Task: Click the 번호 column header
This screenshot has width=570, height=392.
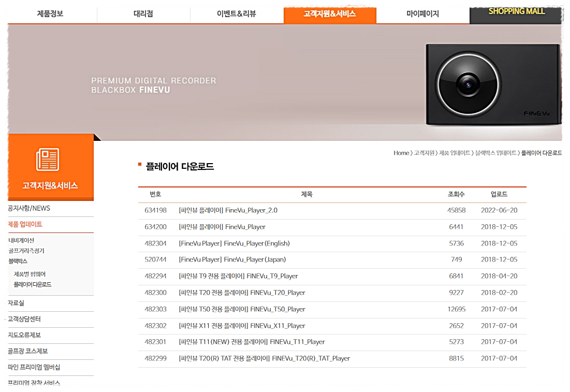Action: pyautogui.click(x=155, y=194)
